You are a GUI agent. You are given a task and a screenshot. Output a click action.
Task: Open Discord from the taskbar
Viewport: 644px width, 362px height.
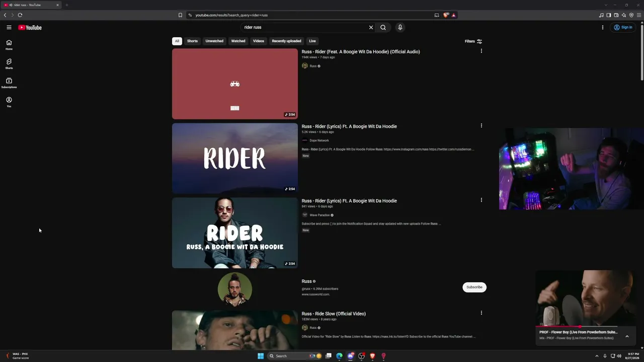pos(351,356)
